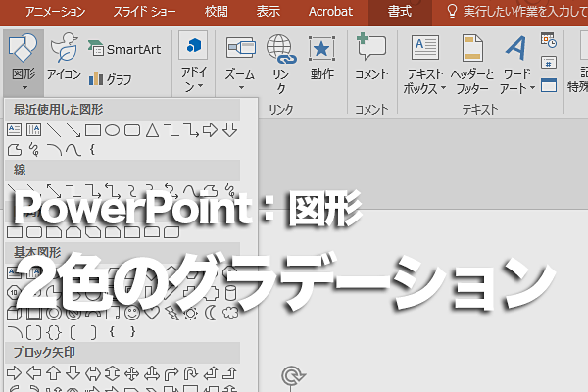
Task: Switch to the Acrobat tab
Action: pos(330,12)
